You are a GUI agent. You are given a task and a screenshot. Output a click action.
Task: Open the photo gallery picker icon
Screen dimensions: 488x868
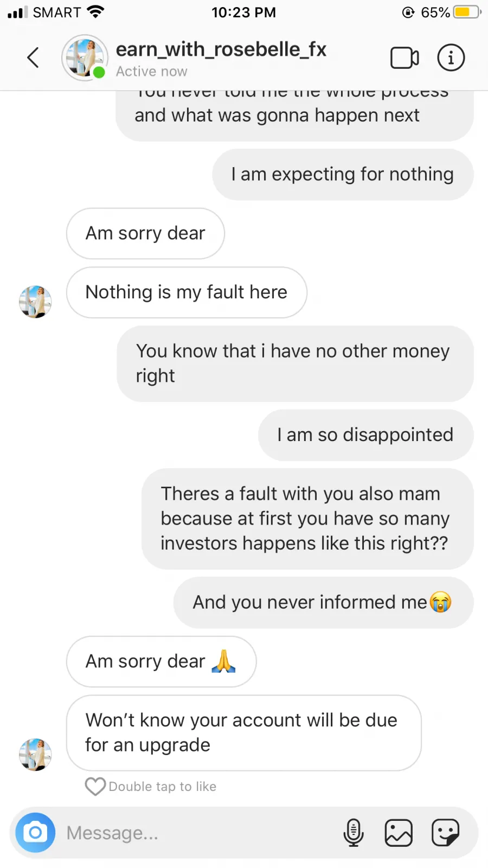399,832
